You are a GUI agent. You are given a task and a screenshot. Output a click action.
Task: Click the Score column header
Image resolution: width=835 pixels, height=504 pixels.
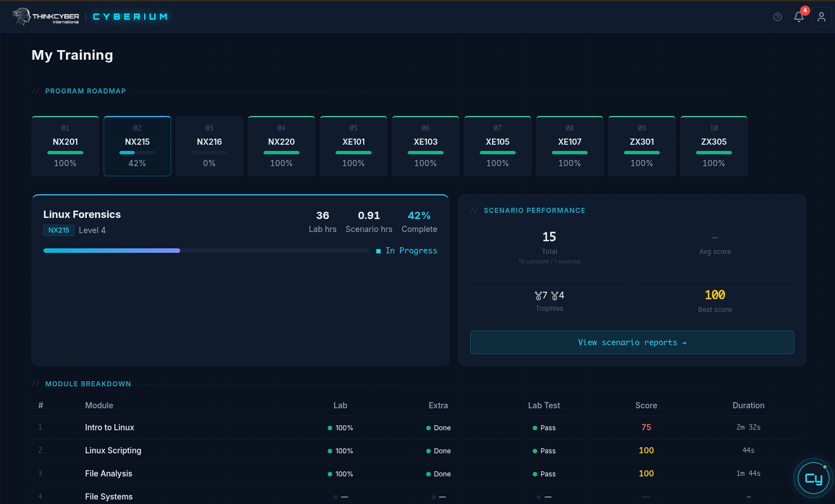pyautogui.click(x=646, y=405)
